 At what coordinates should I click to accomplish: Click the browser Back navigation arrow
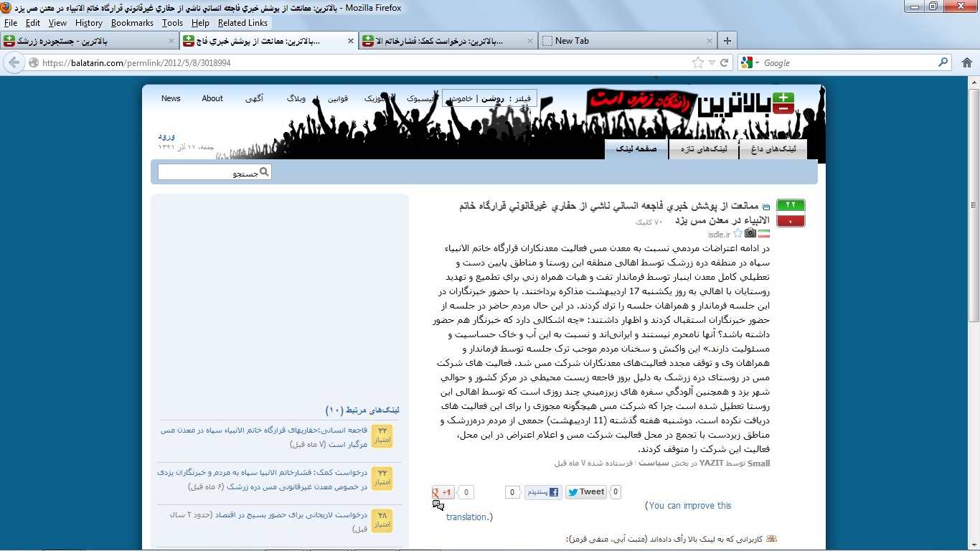14,62
